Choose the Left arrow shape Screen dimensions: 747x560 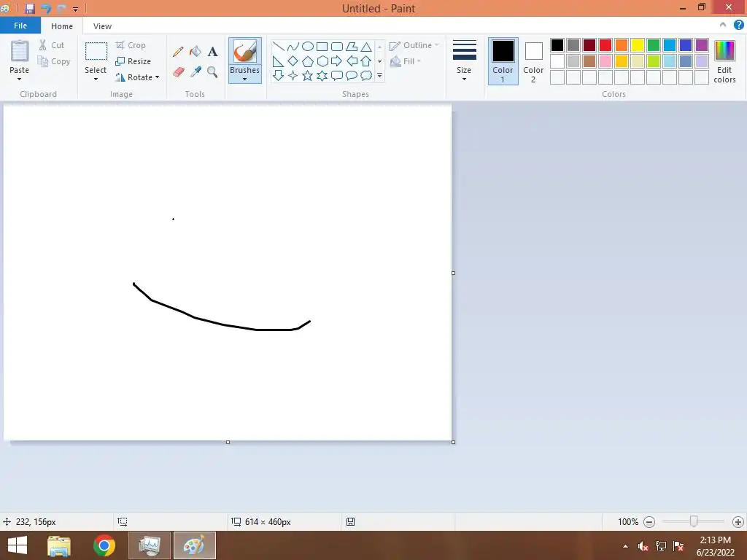tap(352, 61)
